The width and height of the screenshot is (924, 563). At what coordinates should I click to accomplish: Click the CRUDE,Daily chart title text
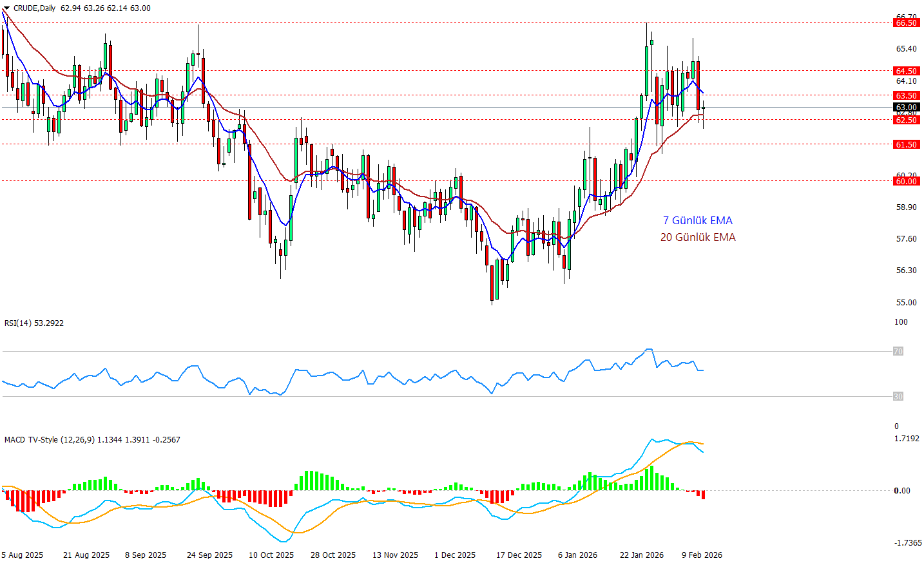tap(35, 8)
